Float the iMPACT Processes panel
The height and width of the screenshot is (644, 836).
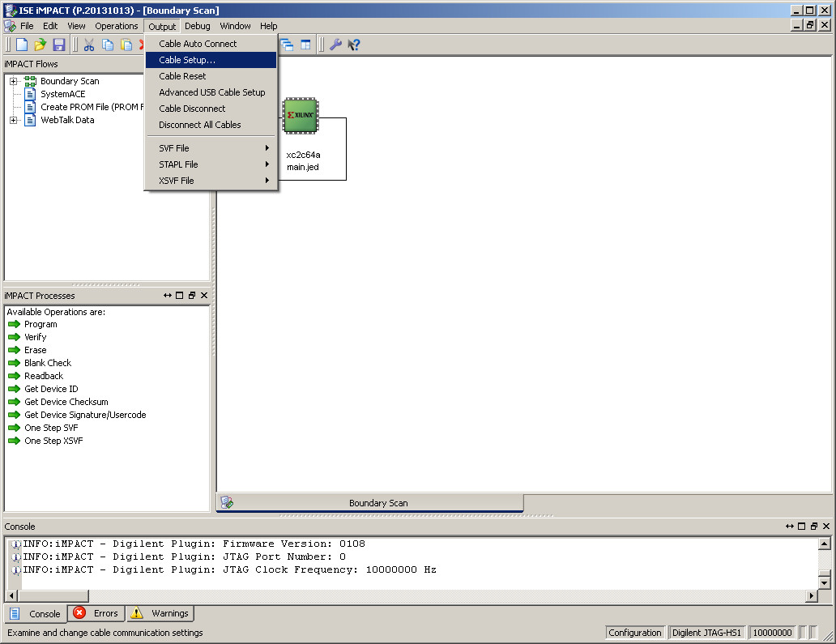point(192,296)
